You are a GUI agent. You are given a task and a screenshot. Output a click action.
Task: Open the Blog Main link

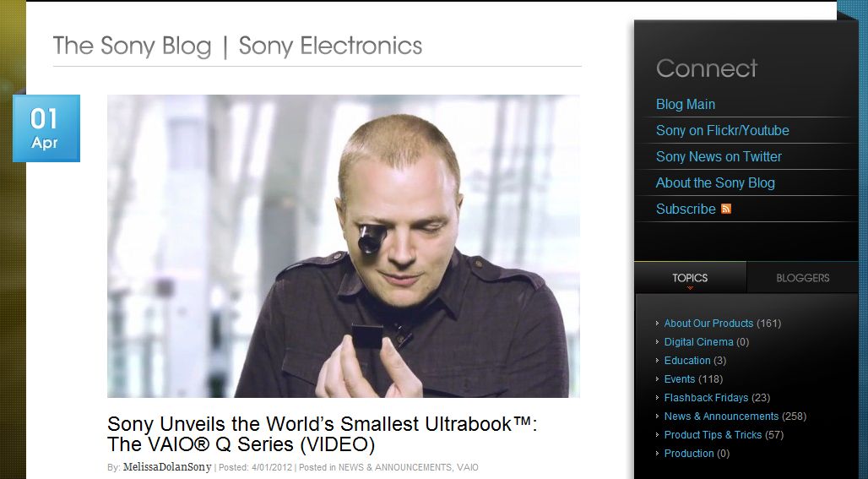click(x=686, y=104)
